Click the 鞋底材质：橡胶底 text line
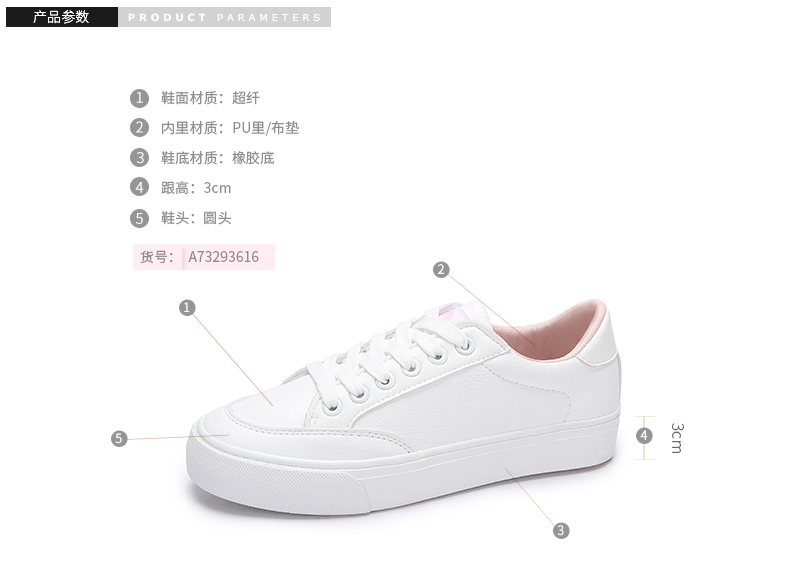The image size is (790, 577). [218, 158]
